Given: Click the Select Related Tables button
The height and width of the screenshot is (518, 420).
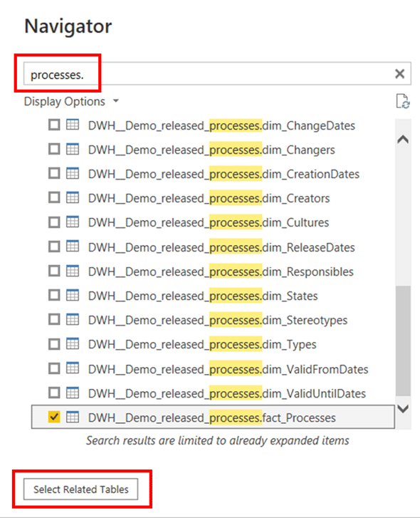Looking at the screenshot, I should (81, 489).
